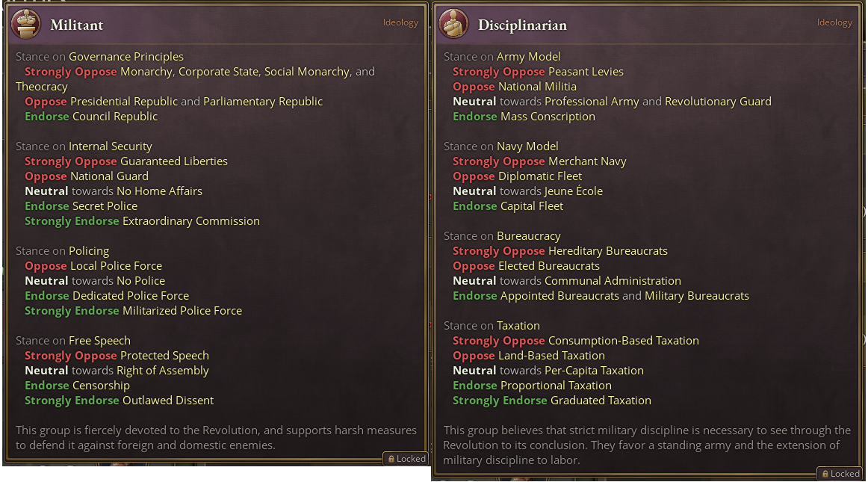Open the Outlawed Dissent link
Viewport: 868px width, 482px height.
(168, 401)
